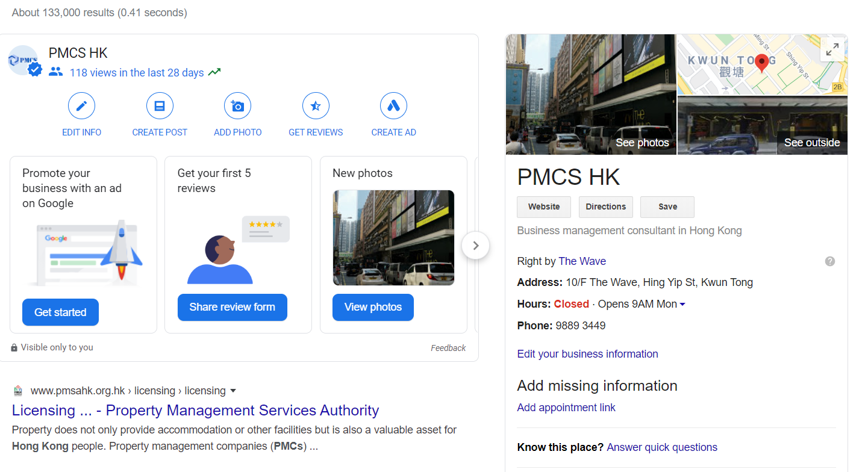Open The Wave link
This screenshot has width=868, height=472.
(x=582, y=261)
